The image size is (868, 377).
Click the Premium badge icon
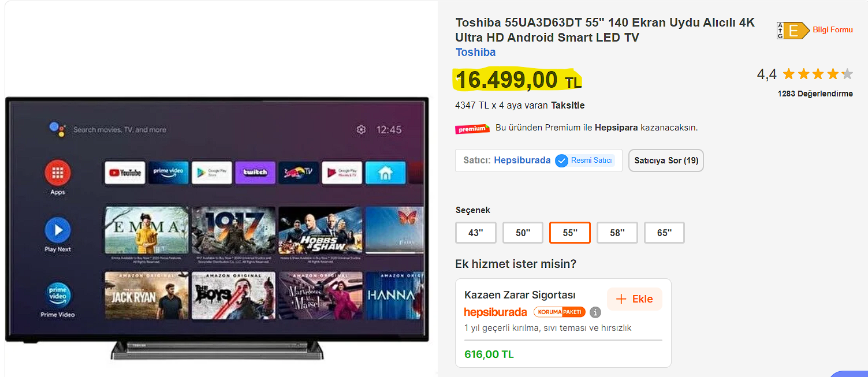[472, 128]
